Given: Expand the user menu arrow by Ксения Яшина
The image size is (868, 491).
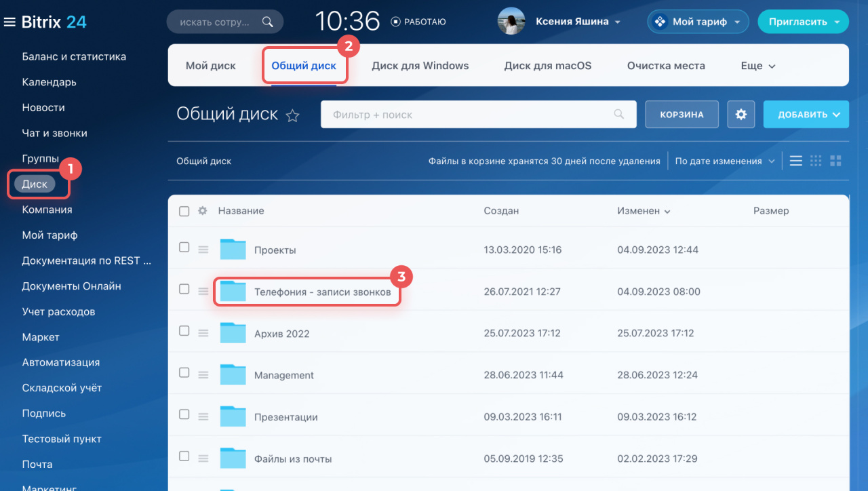Looking at the screenshot, I should click(x=618, y=22).
